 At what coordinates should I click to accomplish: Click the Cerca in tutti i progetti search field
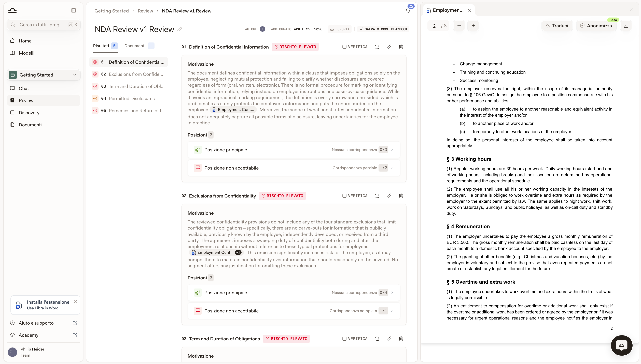[44, 25]
